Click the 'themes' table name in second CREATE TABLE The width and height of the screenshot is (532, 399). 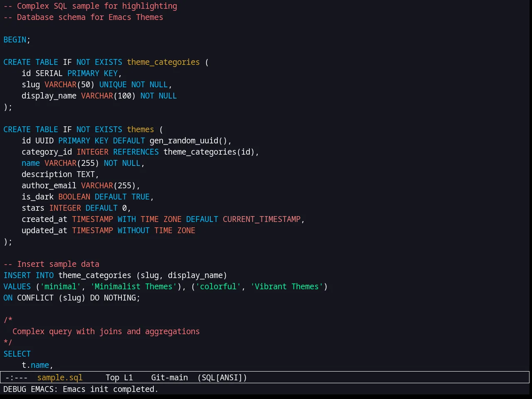pos(140,129)
